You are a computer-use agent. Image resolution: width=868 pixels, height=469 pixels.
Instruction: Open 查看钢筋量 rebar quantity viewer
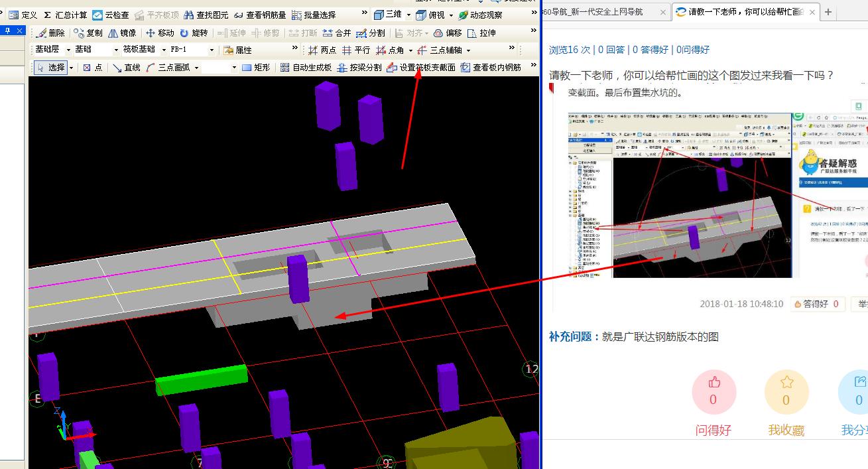pos(259,15)
